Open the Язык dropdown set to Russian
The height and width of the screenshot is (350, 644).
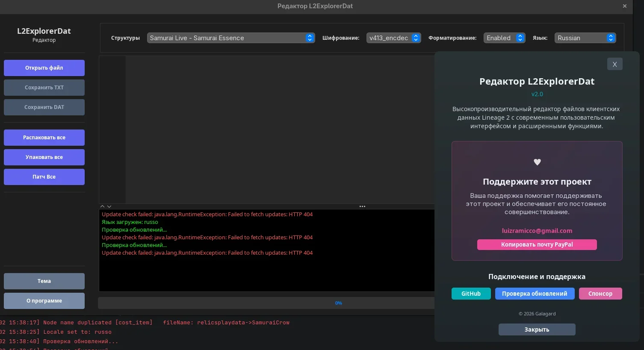(585, 38)
